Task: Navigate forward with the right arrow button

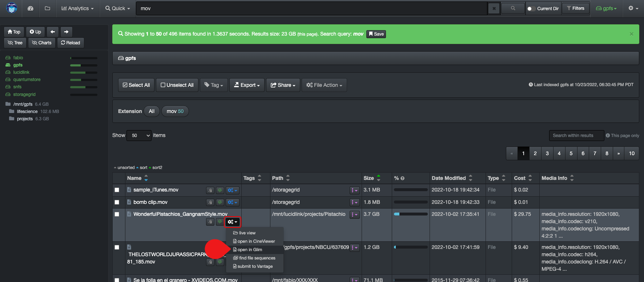Action: click(66, 32)
